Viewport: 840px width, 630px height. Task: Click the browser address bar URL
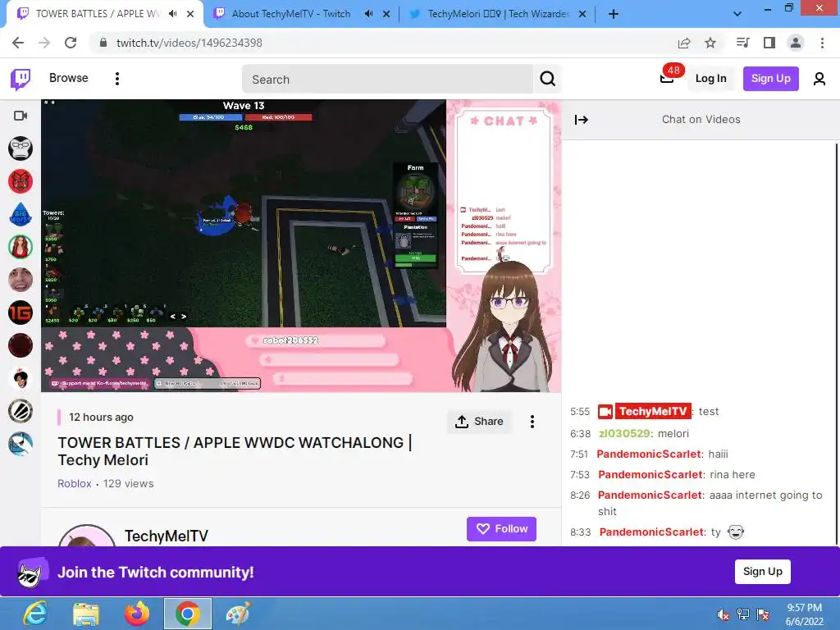[189, 43]
